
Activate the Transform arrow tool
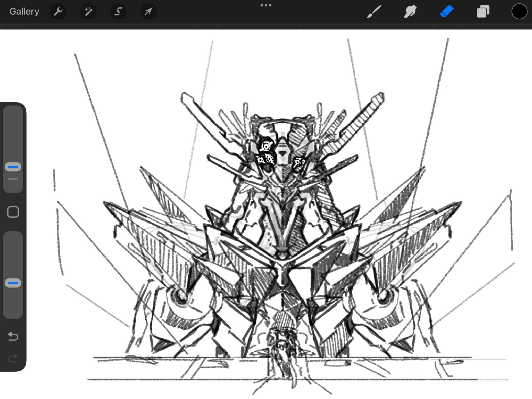click(x=148, y=11)
